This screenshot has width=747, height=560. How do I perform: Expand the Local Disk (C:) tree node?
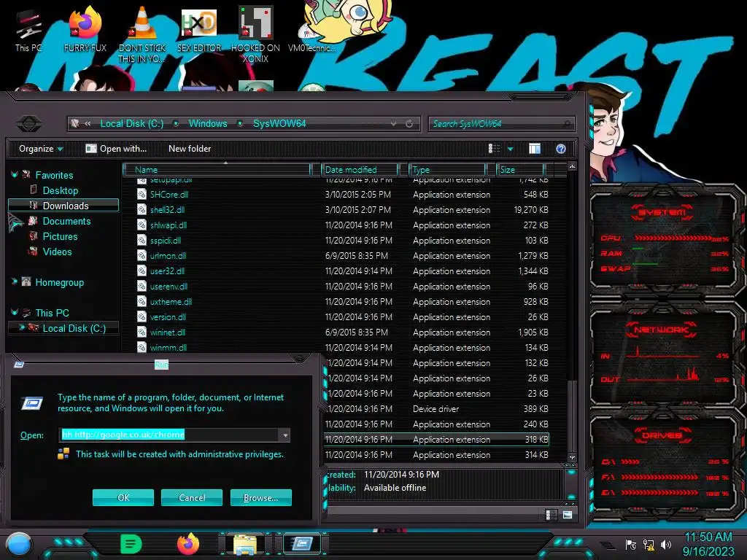(x=21, y=327)
